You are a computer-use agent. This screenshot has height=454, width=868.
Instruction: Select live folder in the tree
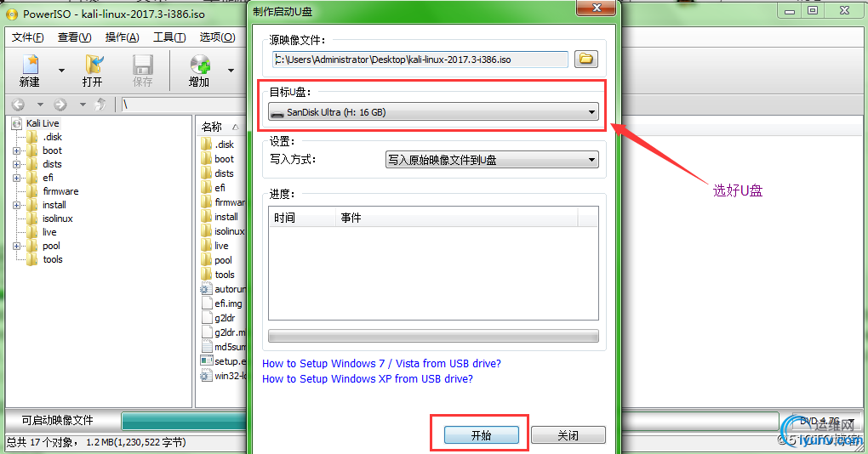pos(49,232)
